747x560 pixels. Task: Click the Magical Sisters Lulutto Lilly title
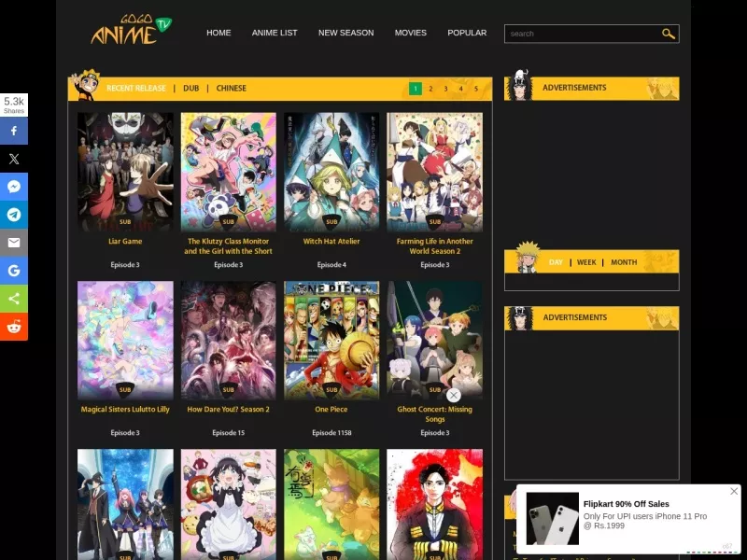point(125,410)
